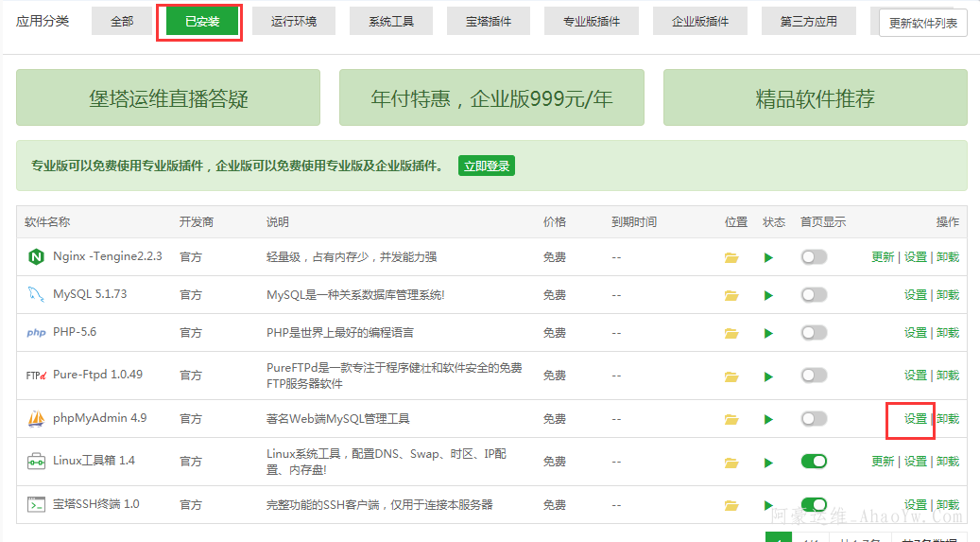Click the Pure-Ftpd status play icon
The image size is (980, 542).
(x=768, y=376)
